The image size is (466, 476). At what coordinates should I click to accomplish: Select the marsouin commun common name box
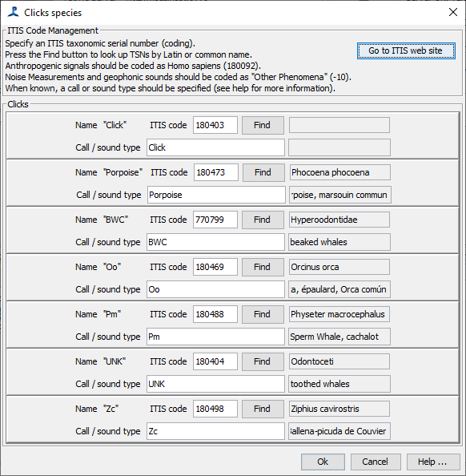pos(340,195)
